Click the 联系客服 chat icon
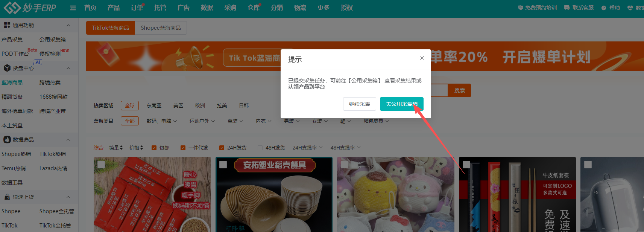 567,8
